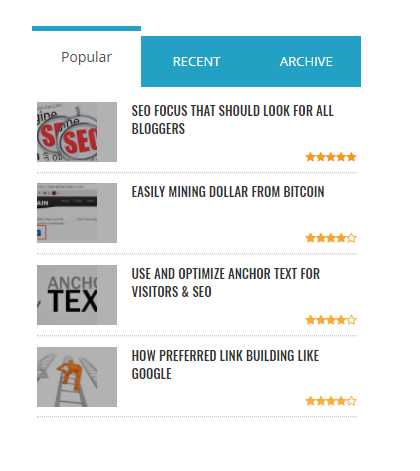Switch to the Popular tab
Image resolution: width=420 pixels, height=471 pixels.
(x=86, y=57)
